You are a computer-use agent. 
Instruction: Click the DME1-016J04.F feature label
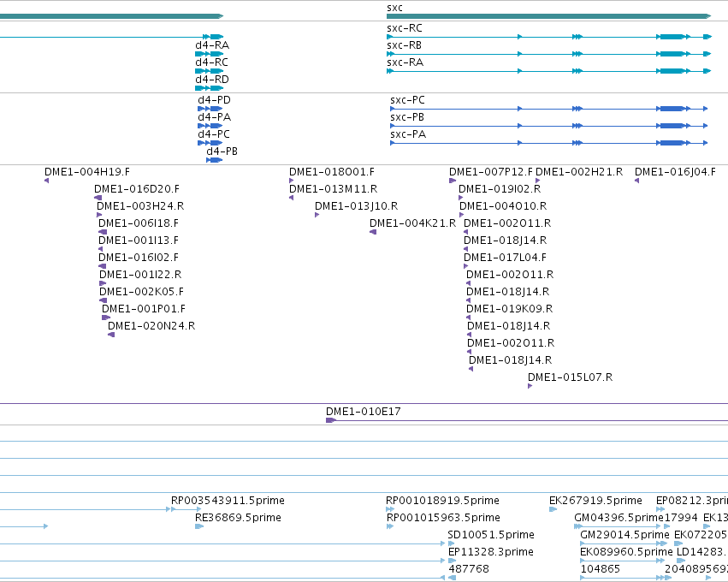675,172
